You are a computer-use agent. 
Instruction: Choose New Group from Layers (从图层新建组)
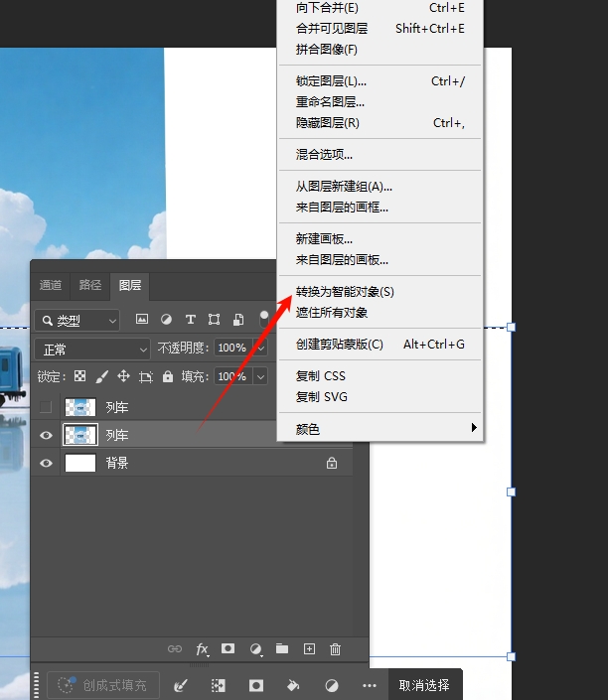[x=380, y=186]
